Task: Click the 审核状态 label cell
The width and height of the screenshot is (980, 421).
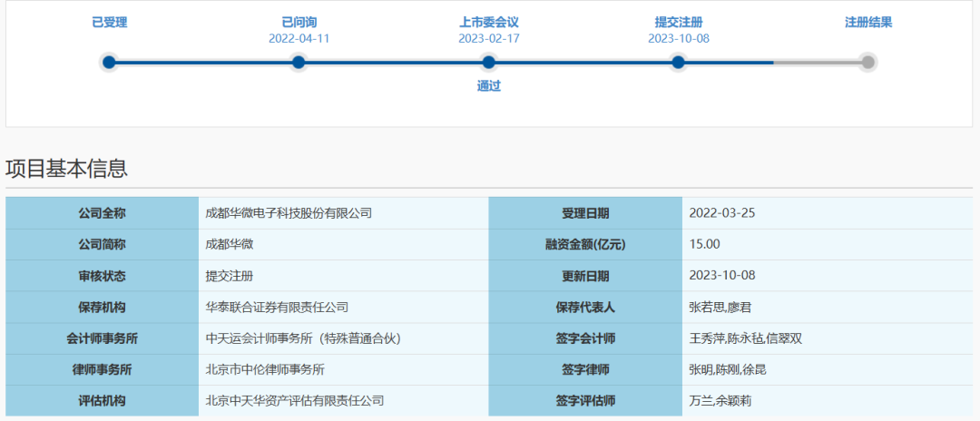Action: [x=102, y=276]
